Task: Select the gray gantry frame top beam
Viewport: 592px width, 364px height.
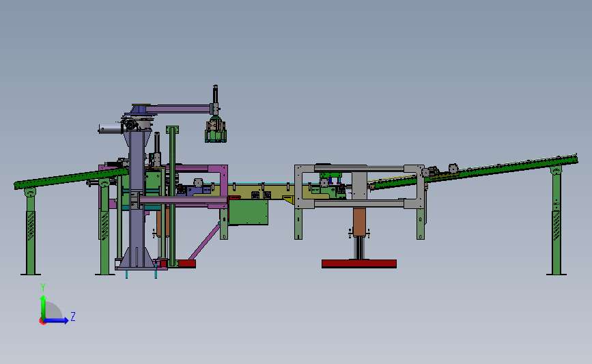Action: click(359, 169)
